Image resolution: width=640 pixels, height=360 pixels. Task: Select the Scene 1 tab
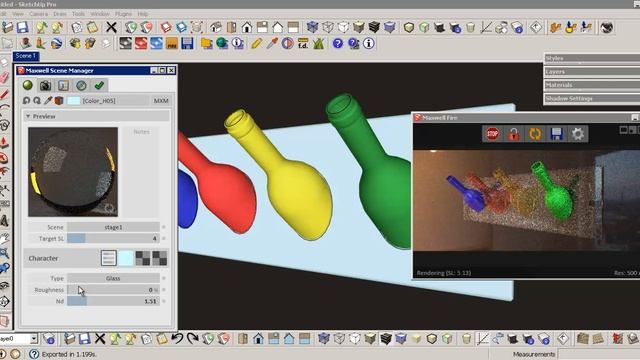point(26,56)
